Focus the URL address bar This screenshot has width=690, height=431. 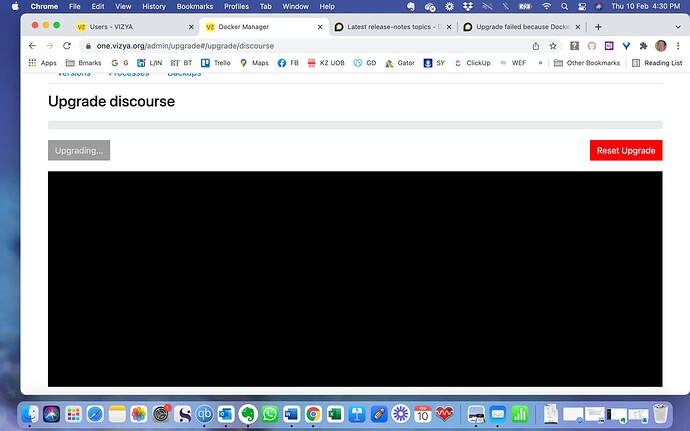click(x=304, y=46)
